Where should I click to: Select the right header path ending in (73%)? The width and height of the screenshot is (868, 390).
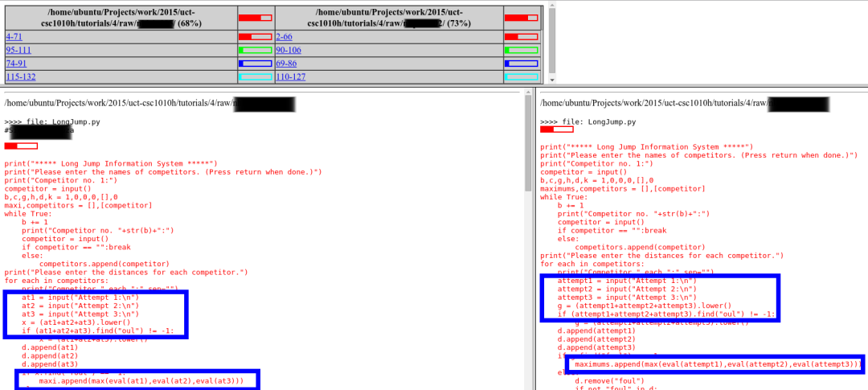[389, 18]
